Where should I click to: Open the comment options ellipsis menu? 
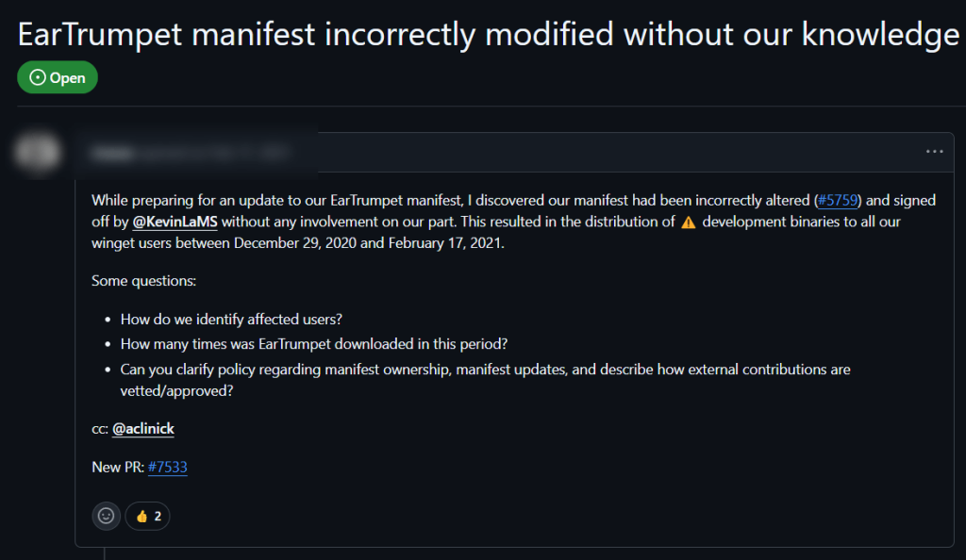pos(934,152)
